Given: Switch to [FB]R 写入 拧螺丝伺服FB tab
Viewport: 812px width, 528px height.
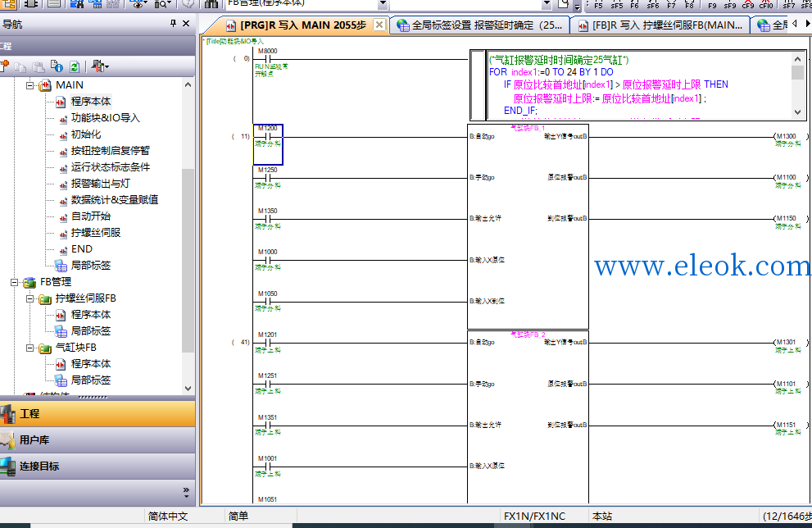Looking at the screenshot, I should click(x=660, y=25).
